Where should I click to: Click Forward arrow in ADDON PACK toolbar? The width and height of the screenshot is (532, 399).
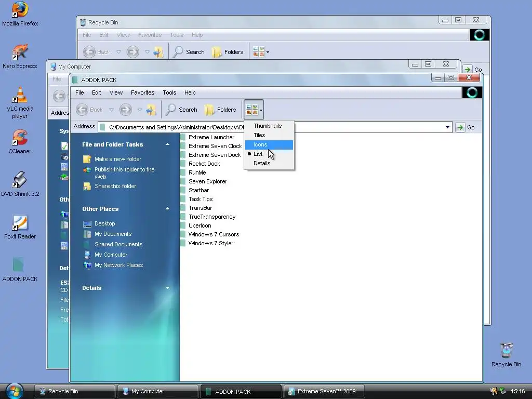tap(126, 110)
